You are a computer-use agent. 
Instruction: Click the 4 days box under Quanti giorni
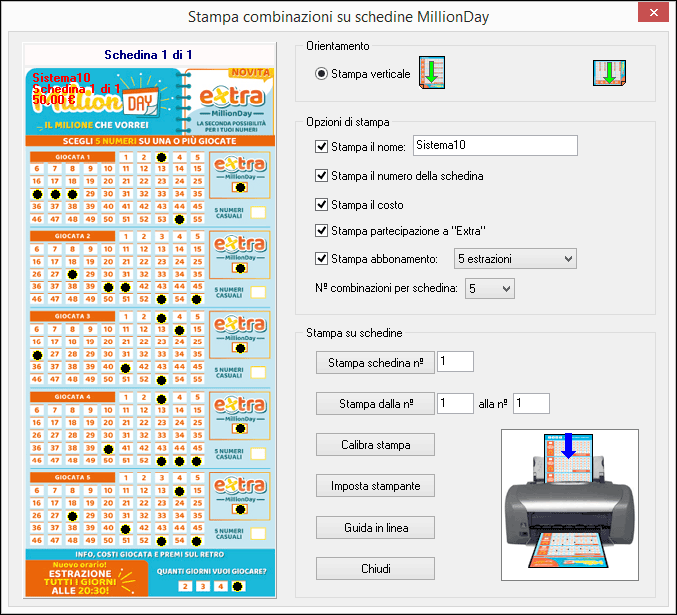221,586
